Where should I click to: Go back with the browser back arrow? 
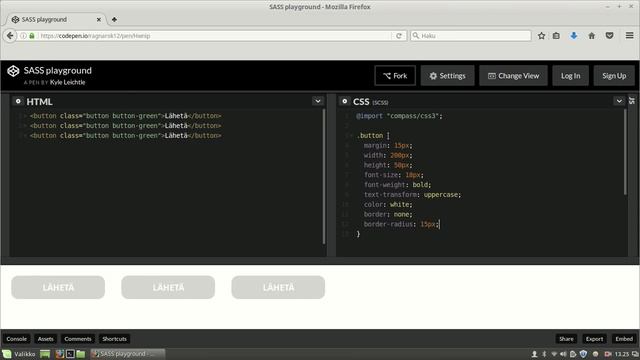coord(10,36)
